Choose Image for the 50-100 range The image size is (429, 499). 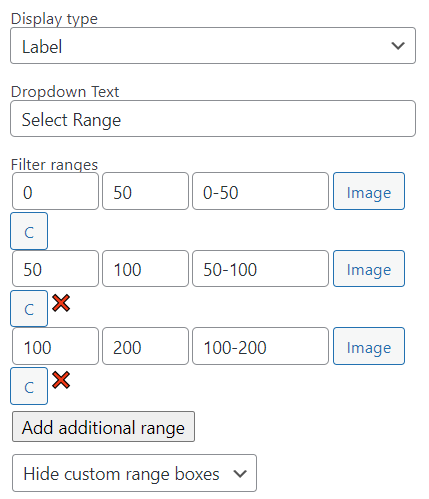coord(369,269)
